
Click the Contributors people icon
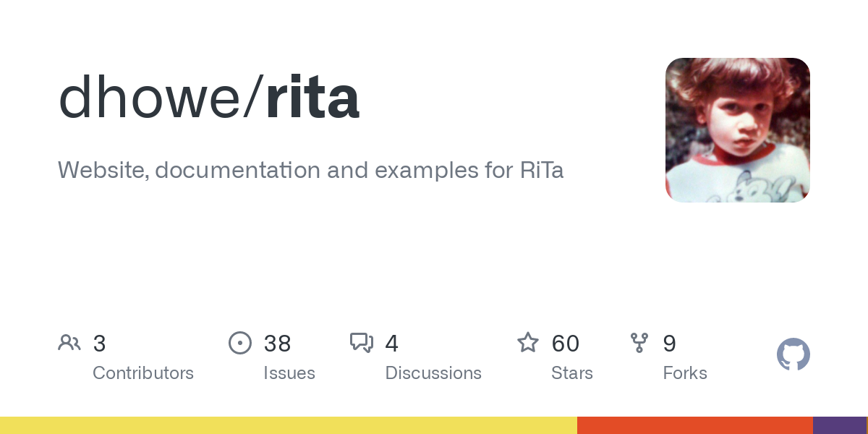tap(69, 343)
